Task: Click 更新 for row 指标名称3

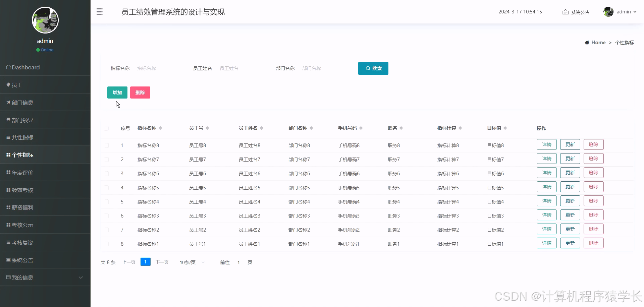Action: (x=570, y=215)
